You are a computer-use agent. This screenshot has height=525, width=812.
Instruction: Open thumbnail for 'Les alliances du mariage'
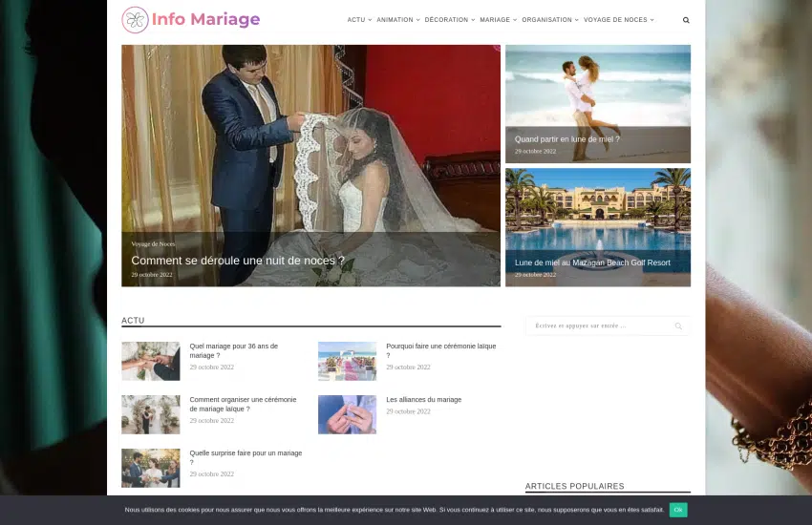coord(347,415)
